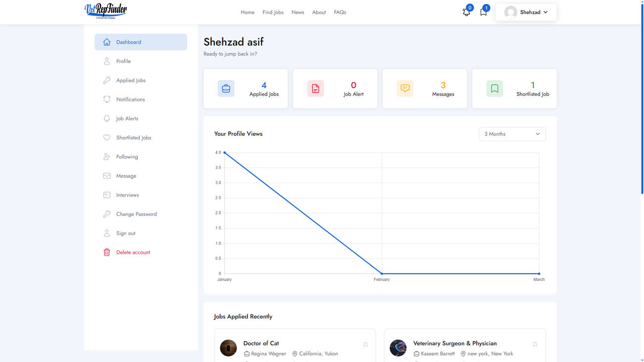The width and height of the screenshot is (644, 362).
Task: Click the document icon on Job Alert card
Action: click(x=316, y=89)
